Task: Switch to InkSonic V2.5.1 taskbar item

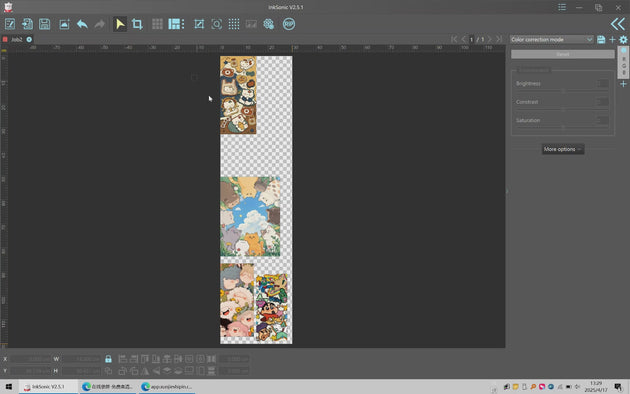Action: tap(48, 387)
